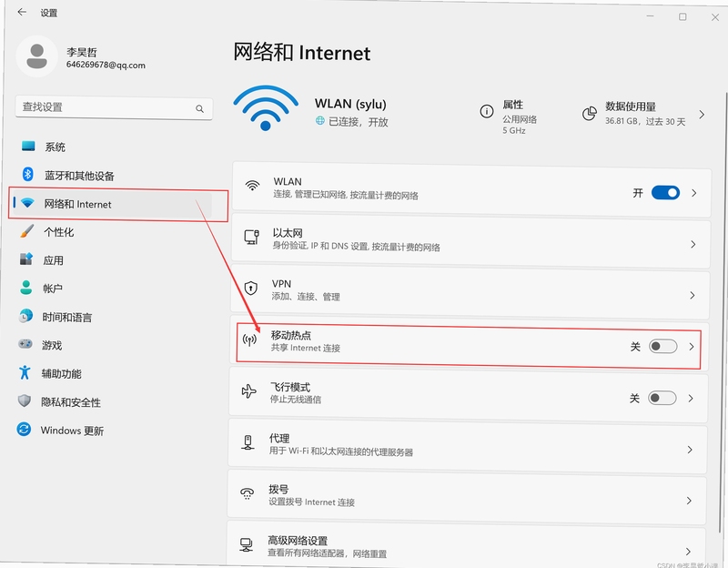Select 辅助功能 in the sidebar
The height and width of the screenshot is (568, 728).
tap(61, 374)
